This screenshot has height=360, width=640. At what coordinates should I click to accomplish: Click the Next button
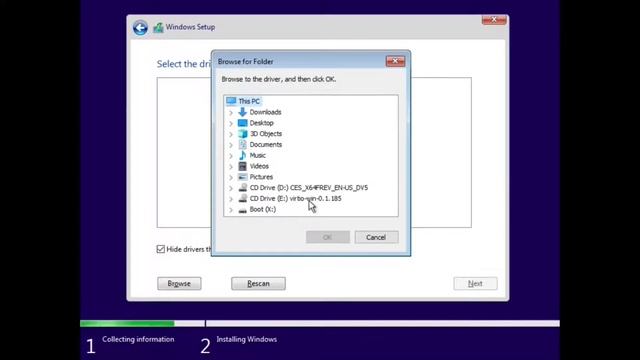pos(475,283)
